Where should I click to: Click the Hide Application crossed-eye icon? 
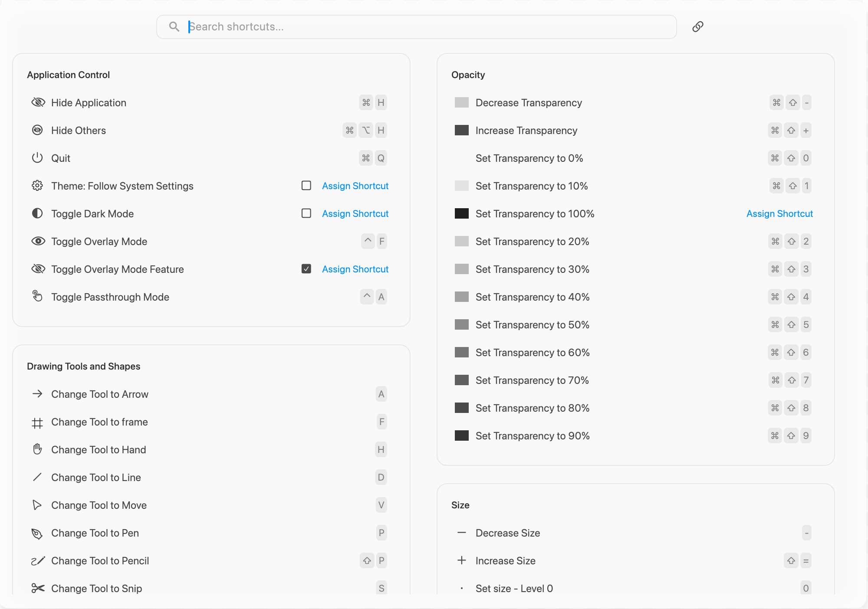click(38, 102)
